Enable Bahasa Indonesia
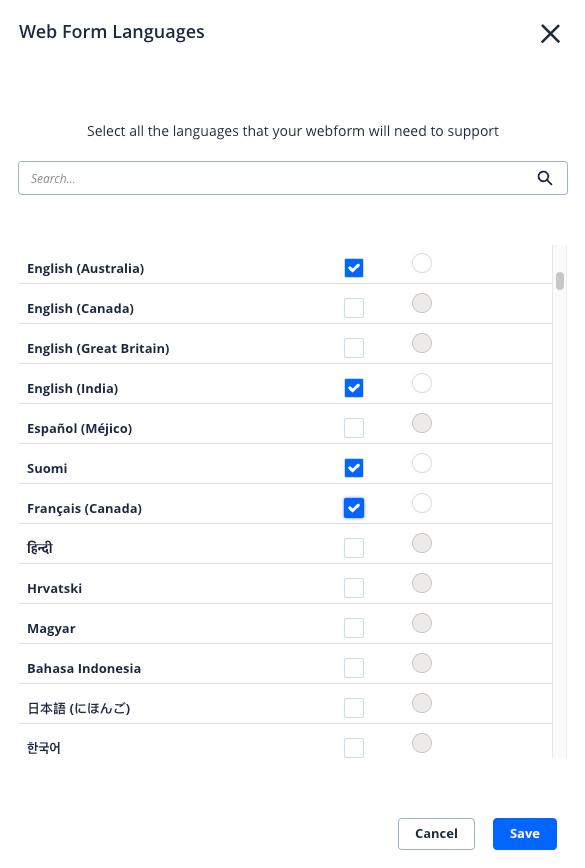Viewport: 585px width, 868px height. pyautogui.click(x=354, y=667)
